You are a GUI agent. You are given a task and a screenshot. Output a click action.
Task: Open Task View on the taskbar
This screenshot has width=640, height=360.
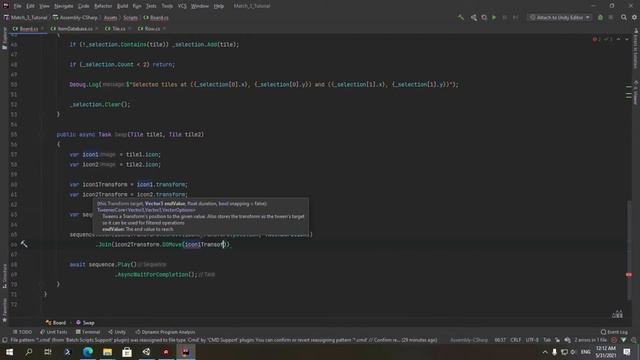[48, 352]
